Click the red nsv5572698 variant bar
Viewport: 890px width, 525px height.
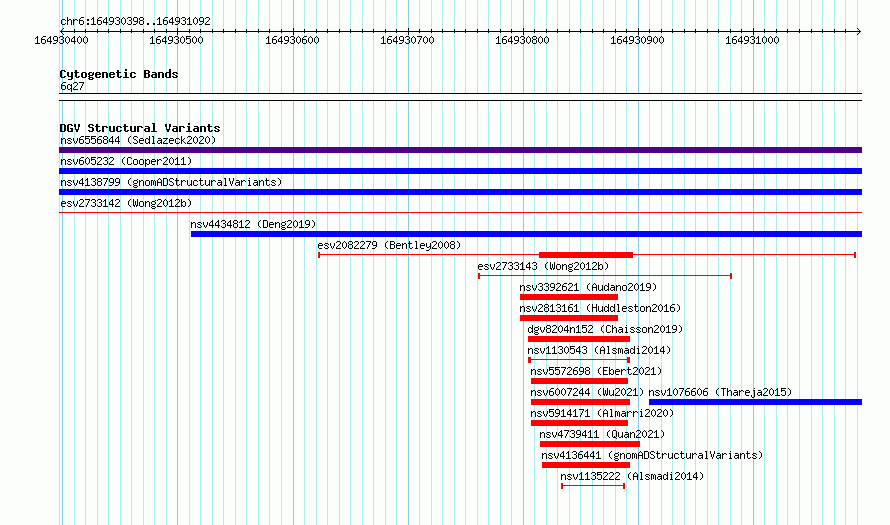pyautogui.click(x=580, y=381)
